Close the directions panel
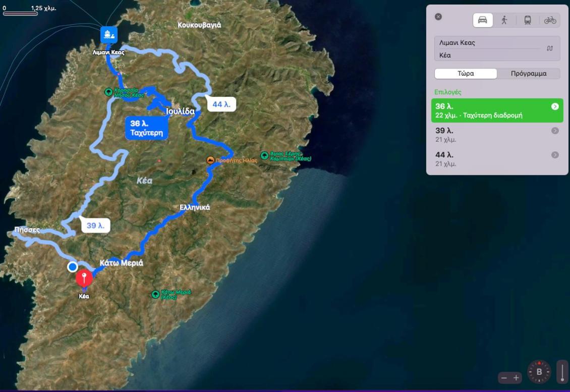Image resolution: width=570 pixels, height=392 pixels. click(438, 17)
